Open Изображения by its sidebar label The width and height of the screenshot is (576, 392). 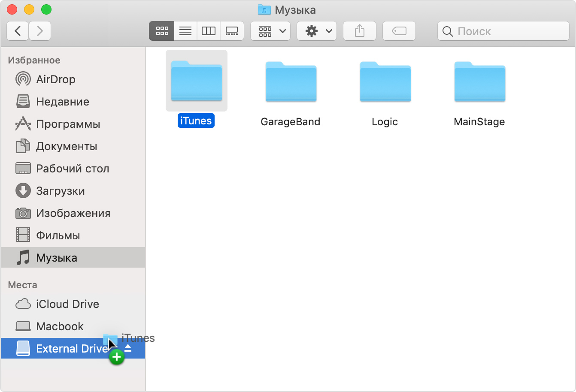tap(73, 213)
